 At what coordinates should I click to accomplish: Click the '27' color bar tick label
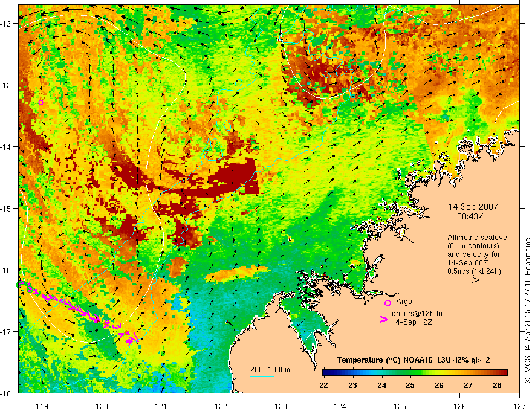tap(468, 385)
